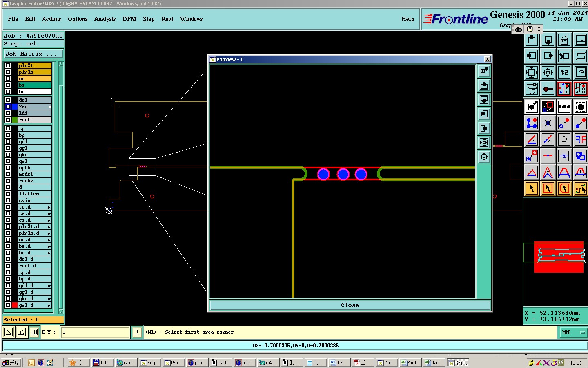Select layer name mcdrl

(x=35, y=174)
